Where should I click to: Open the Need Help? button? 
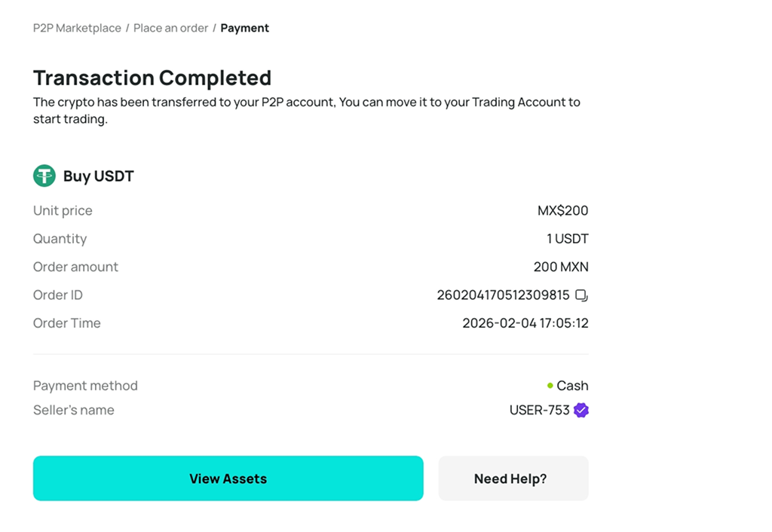pyautogui.click(x=513, y=478)
